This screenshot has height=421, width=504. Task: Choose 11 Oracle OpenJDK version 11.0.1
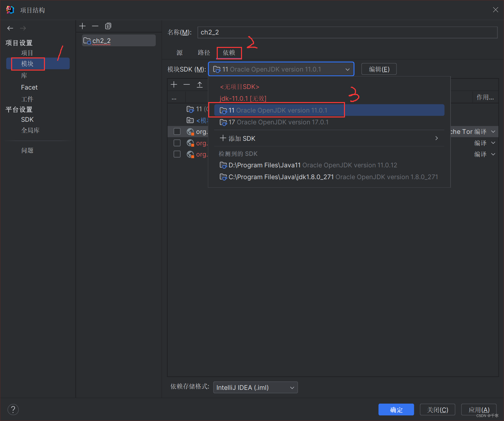pos(329,110)
